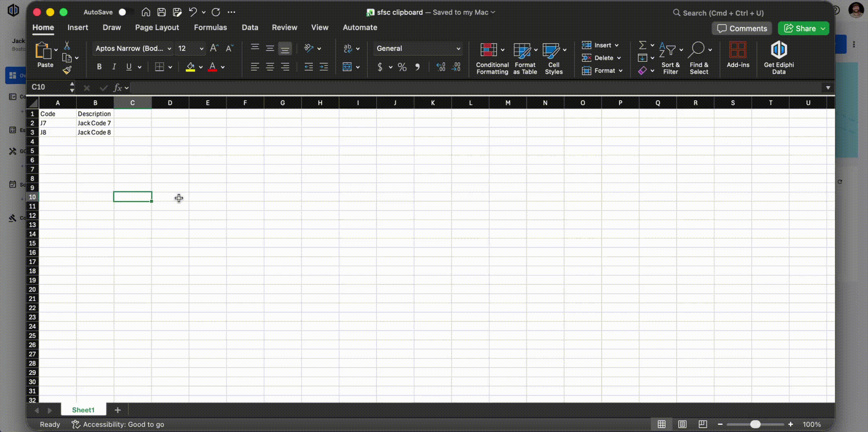Screen dimensions: 868x432
Task: Click the Format as Table icon
Action: click(x=522, y=51)
